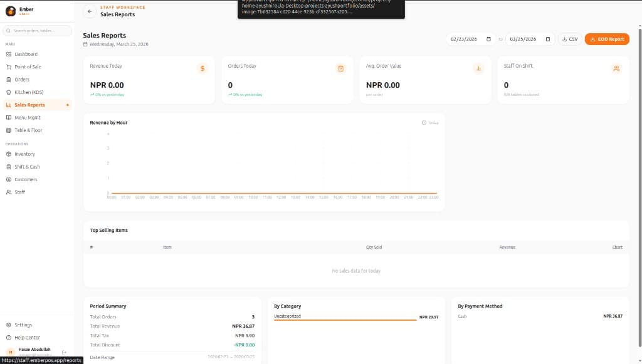Click the back arrow beside Sales Reports header
642x364 pixels.
click(90, 11)
